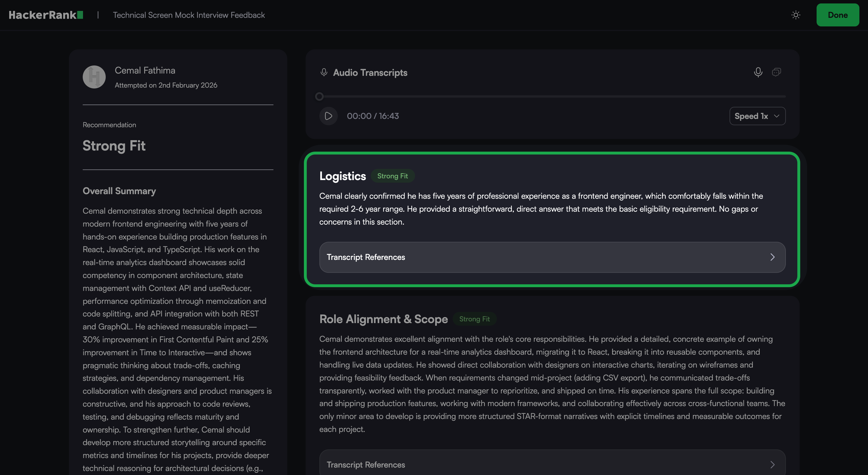This screenshot has height=475, width=868.
Task: Click the Strong Fit badge beside Role Alignment
Action: (474, 319)
